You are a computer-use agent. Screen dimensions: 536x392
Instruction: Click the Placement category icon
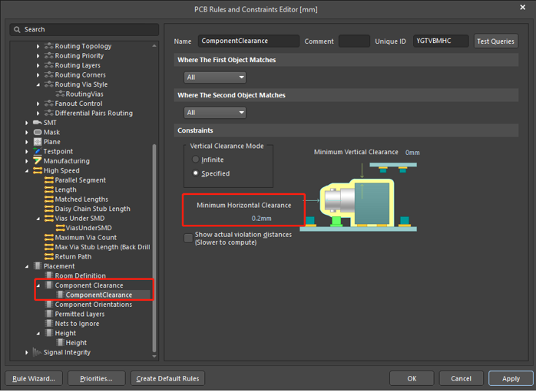pyautogui.click(x=38, y=266)
